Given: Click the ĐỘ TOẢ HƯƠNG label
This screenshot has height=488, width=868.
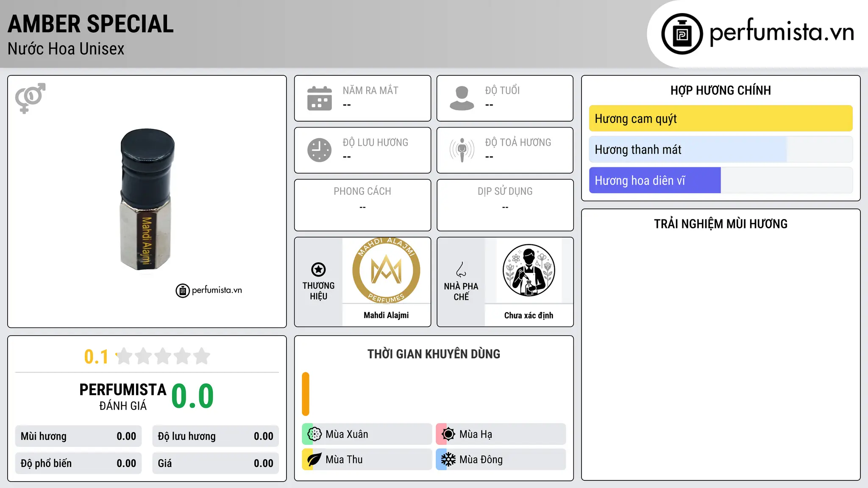Looking at the screenshot, I should click(518, 142).
